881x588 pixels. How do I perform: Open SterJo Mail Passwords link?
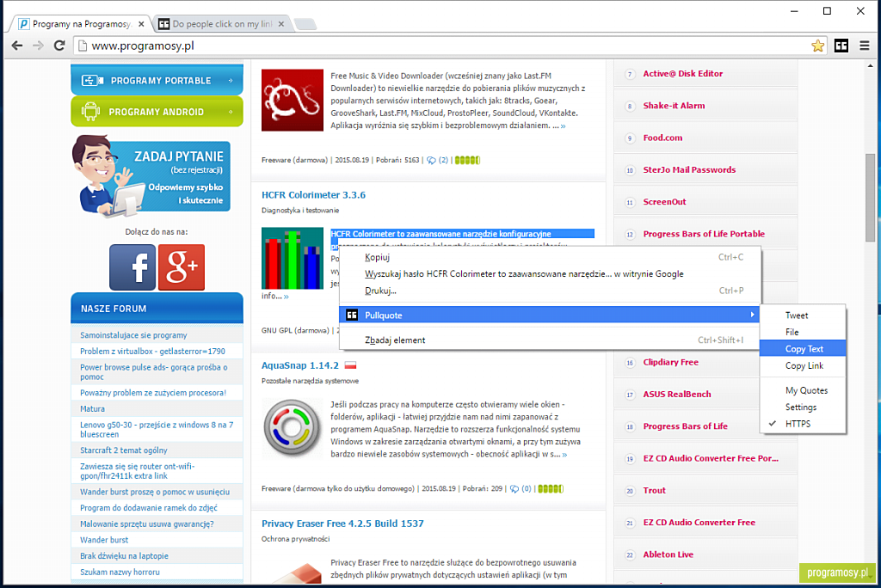(689, 169)
